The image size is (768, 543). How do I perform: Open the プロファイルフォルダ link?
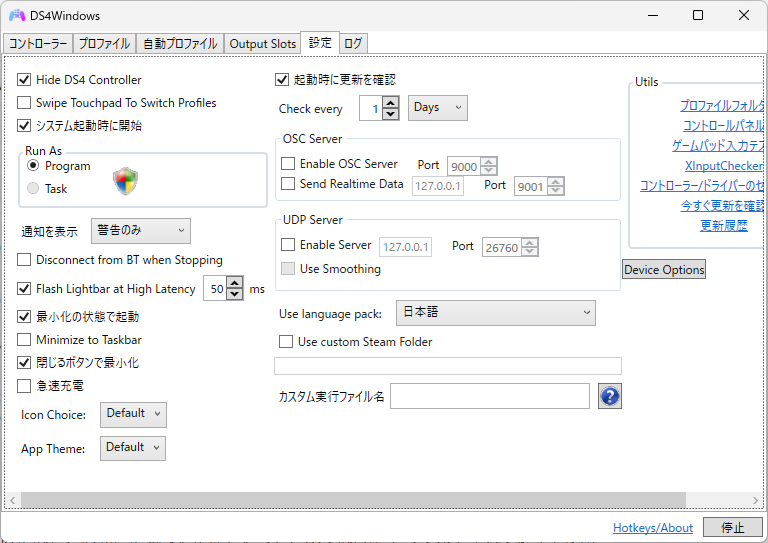point(722,105)
